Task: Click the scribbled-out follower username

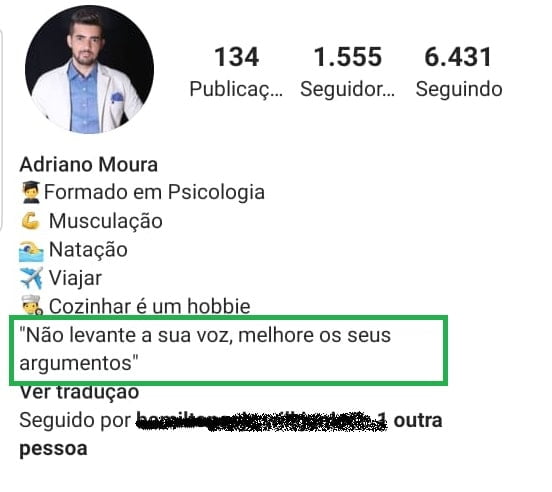Action: click(261, 421)
